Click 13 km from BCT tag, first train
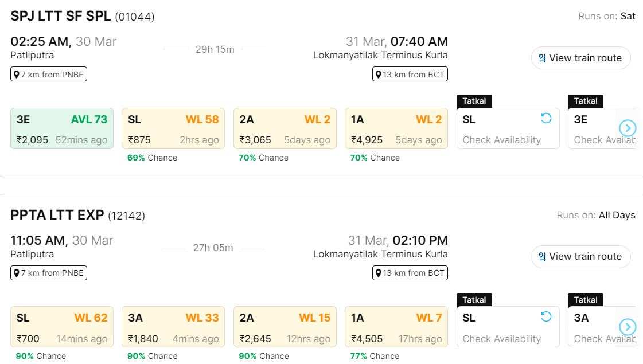This screenshot has height=364, width=643. tap(410, 75)
